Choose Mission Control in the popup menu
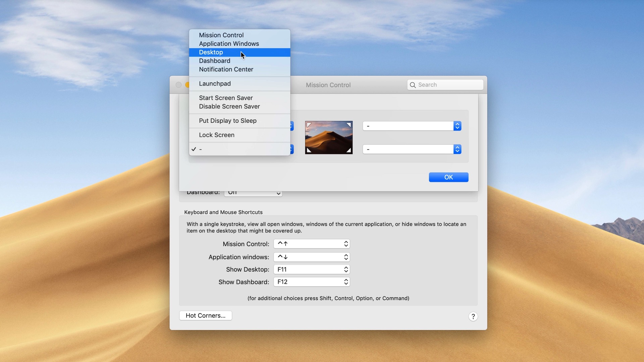 (x=221, y=35)
